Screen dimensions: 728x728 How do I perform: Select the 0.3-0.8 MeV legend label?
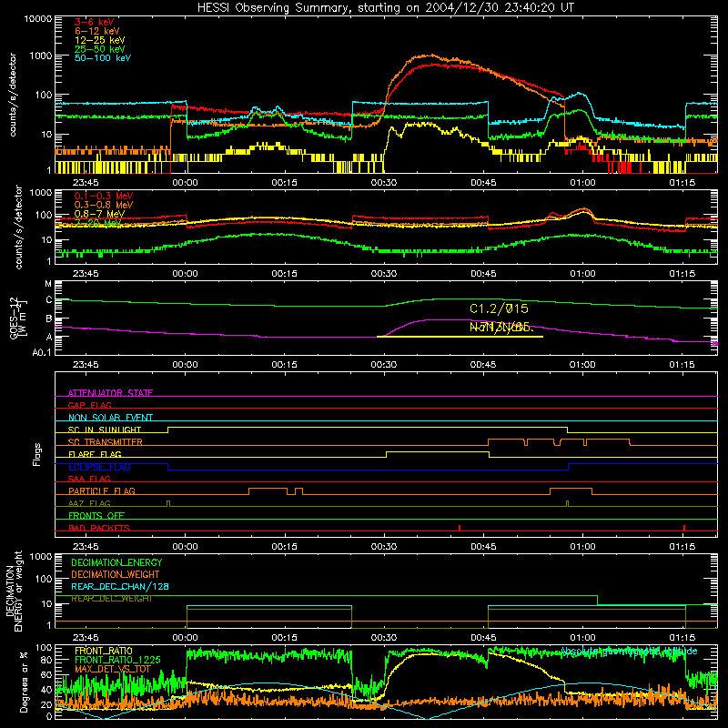pos(104,205)
